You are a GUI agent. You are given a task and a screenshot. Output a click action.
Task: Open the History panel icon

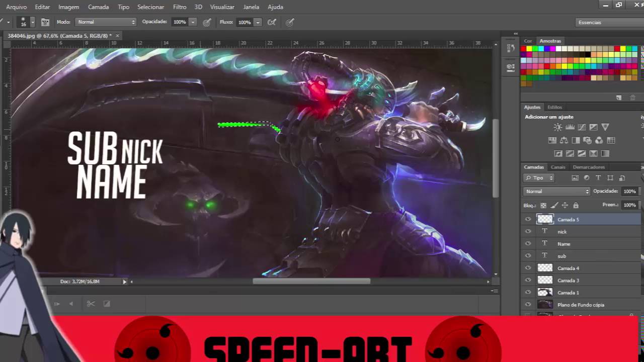point(511,48)
